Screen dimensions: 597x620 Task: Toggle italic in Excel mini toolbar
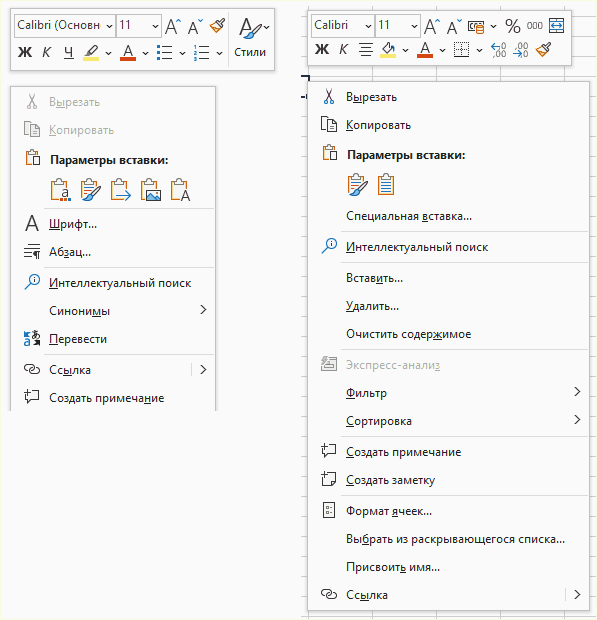click(344, 49)
